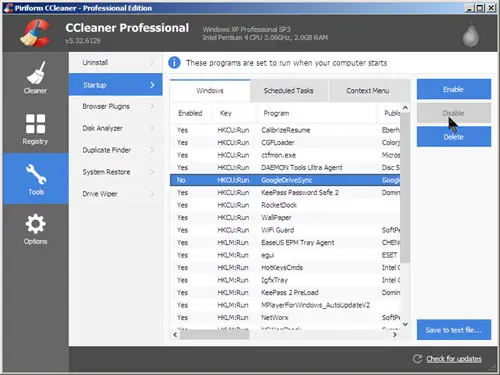Image resolution: width=500 pixels, height=375 pixels.
Task: Switch to the Scheduled Tasks tab
Action: (x=289, y=91)
